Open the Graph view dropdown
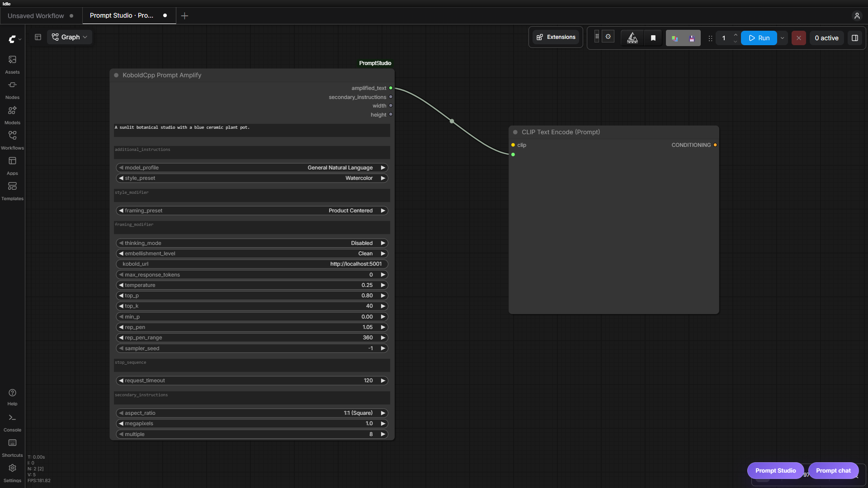Image resolution: width=868 pixels, height=488 pixels. pyautogui.click(x=70, y=37)
